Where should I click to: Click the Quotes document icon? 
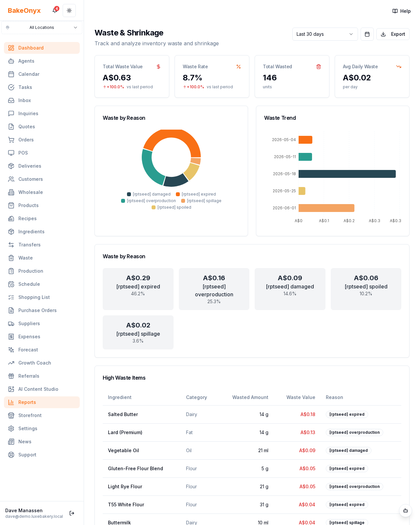(x=11, y=127)
